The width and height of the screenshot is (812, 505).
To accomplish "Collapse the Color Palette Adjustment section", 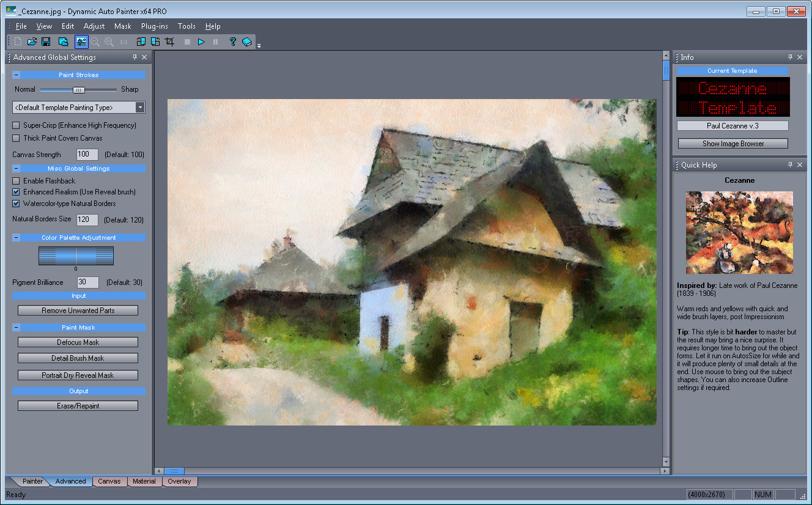I will (16, 238).
